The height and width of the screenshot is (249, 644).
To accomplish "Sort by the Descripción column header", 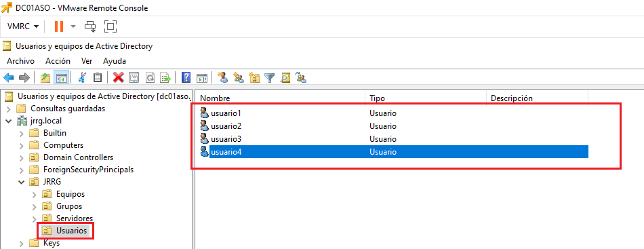I will point(537,98).
